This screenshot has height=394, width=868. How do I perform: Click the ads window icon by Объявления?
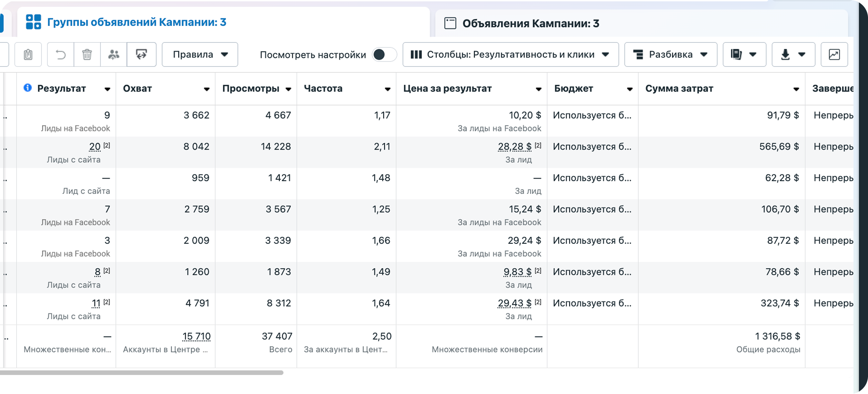pos(450,23)
